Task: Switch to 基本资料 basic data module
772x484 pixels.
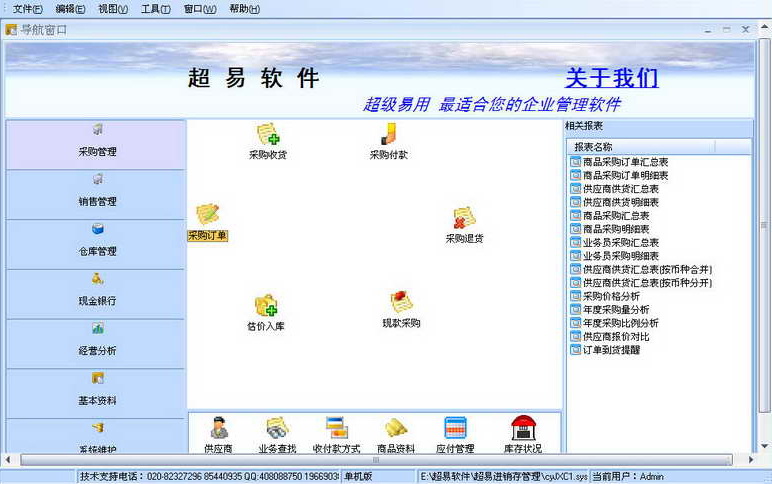Action: pyautogui.click(x=96, y=394)
